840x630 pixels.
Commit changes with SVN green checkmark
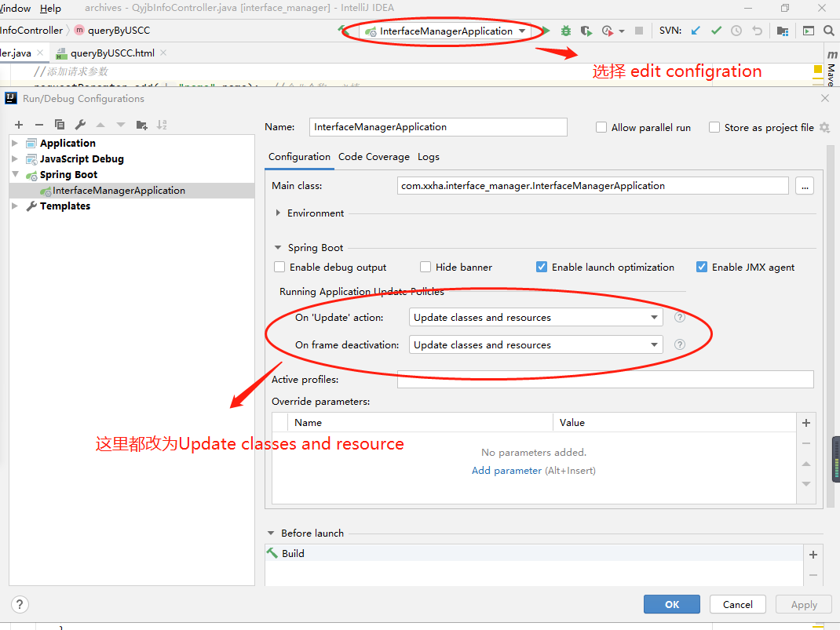[x=716, y=31]
